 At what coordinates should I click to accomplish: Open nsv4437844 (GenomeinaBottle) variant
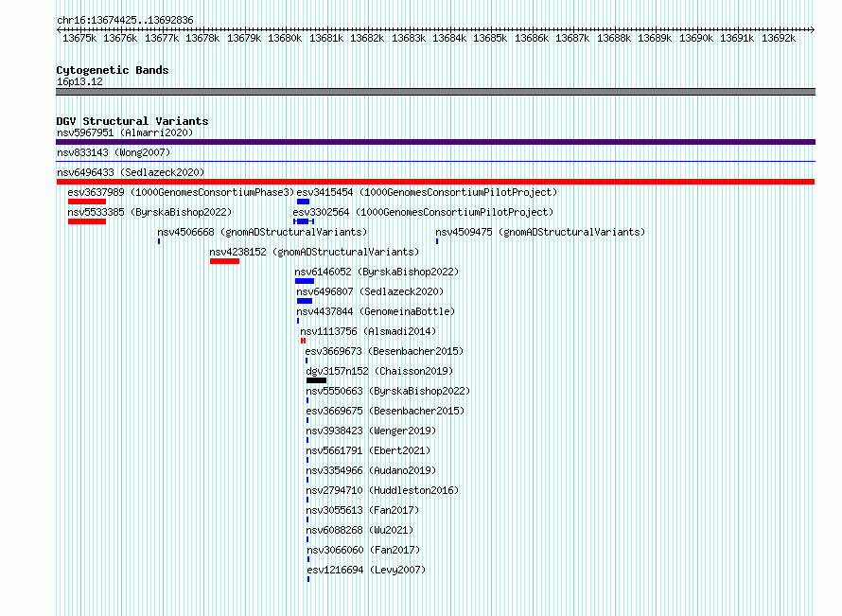[376, 311]
